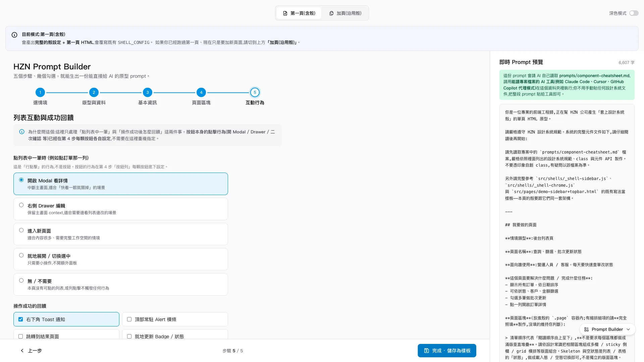Click the 6,607 字 character count
This screenshot has height=362, width=644.
[626, 63]
